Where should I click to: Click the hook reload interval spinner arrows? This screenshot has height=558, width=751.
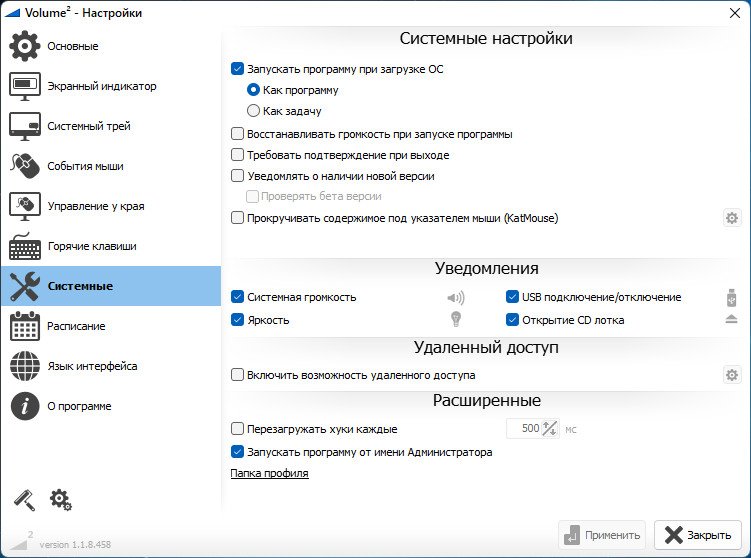(550, 428)
